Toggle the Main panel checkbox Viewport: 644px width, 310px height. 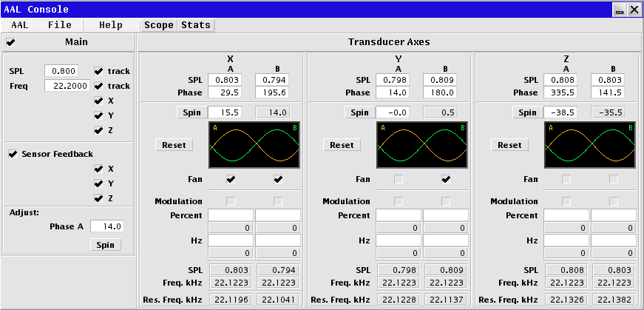point(10,42)
